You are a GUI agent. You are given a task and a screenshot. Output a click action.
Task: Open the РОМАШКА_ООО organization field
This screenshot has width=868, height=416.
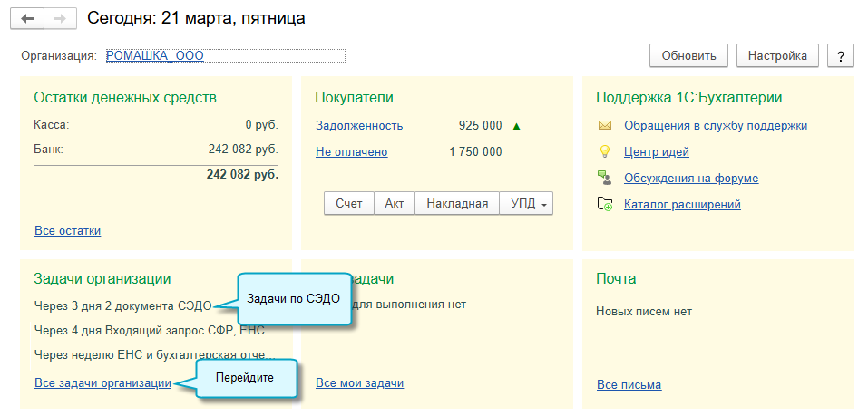click(x=225, y=56)
